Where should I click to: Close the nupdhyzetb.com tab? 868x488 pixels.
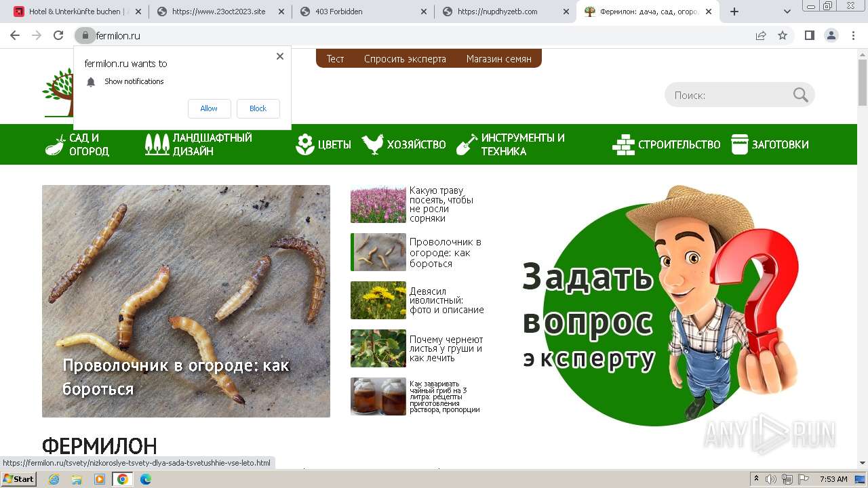coord(566,12)
